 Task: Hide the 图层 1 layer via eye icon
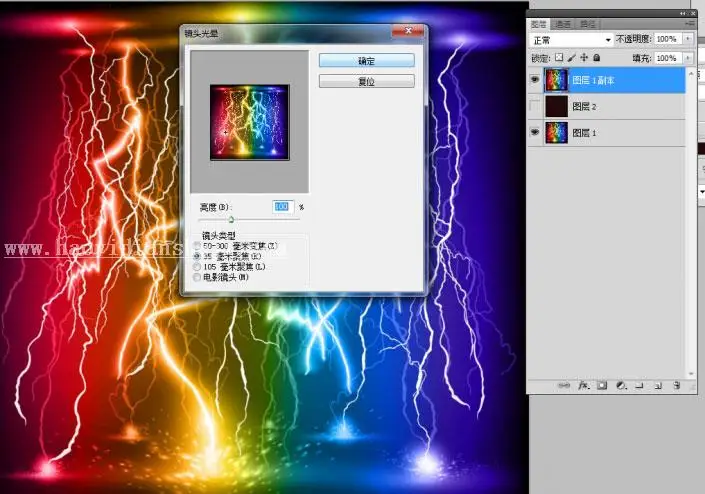[x=535, y=133]
